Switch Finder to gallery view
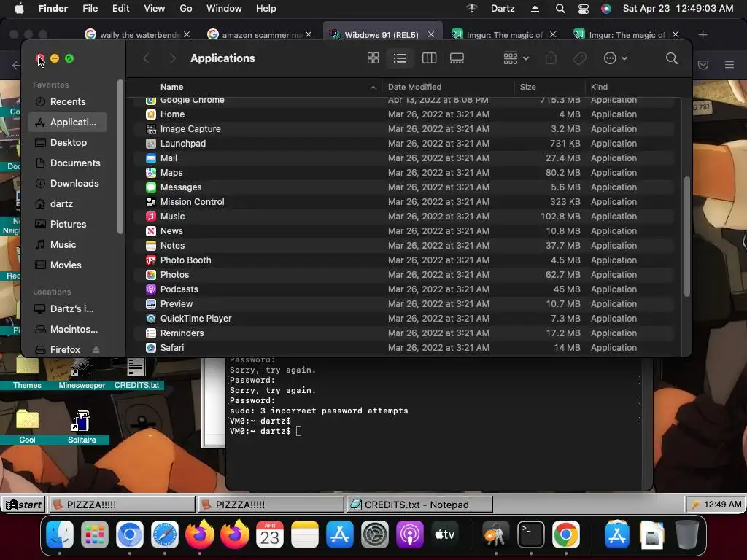This screenshot has height=560, width=747. (457, 58)
